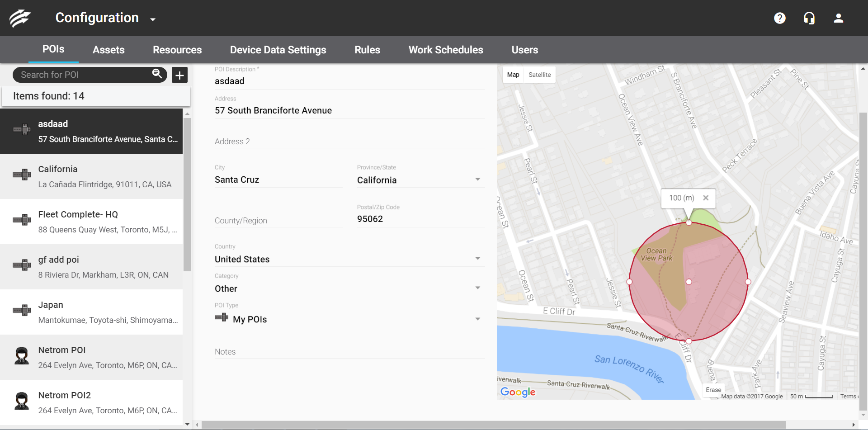This screenshot has height=430, width=868.
Task: Switch map to Map view
Action: click(x=513, y=75)
